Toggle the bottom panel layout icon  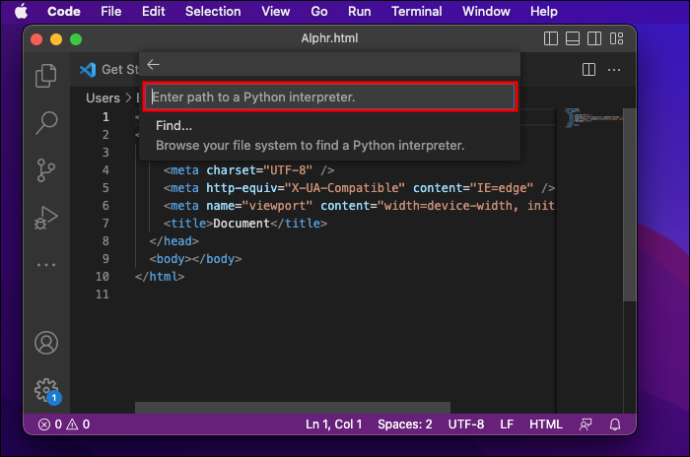(x=572, y=39)
